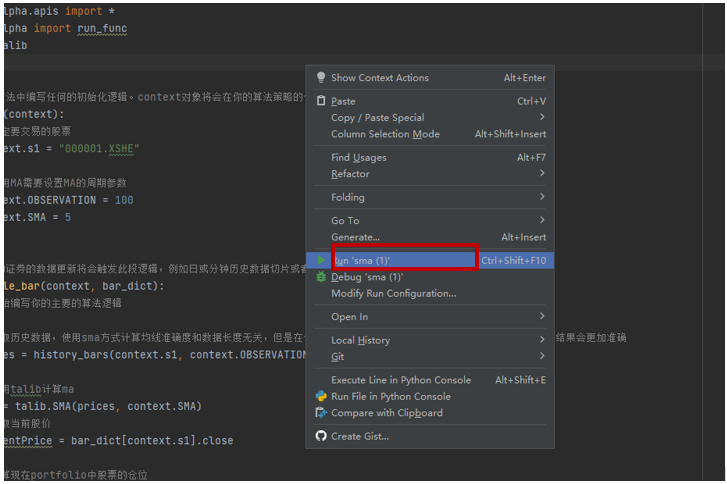Open the Go To submenu
The image size is (727, 484).
[430, 220]
